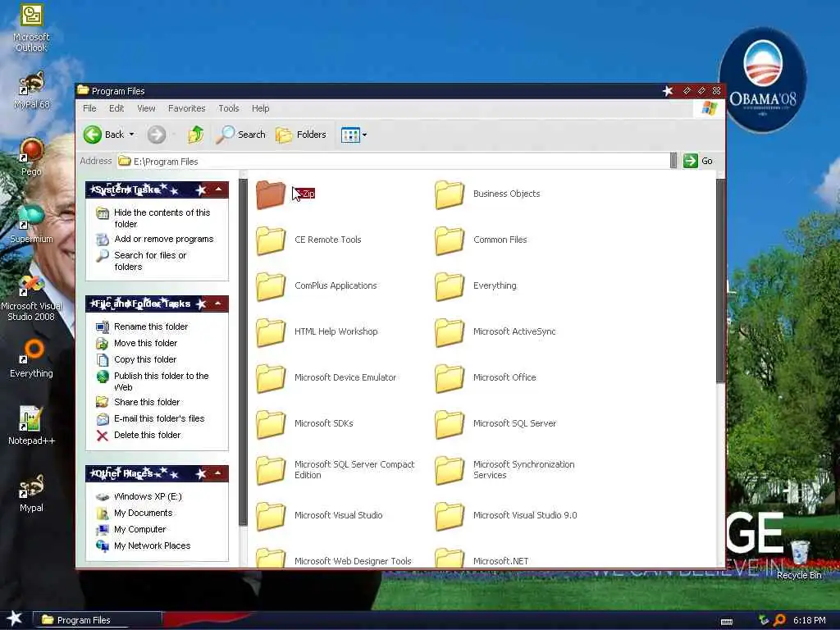
Task: Select the Microsoft Visual Studio 9.0 folder
Action: point(506,515)
